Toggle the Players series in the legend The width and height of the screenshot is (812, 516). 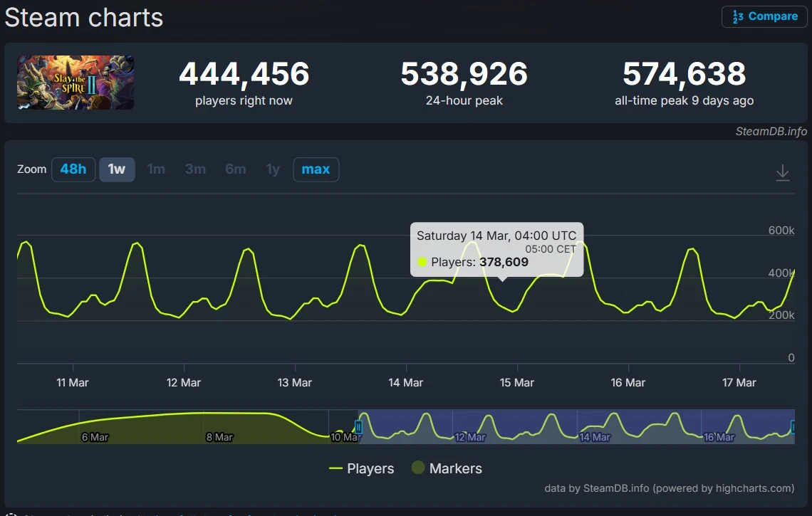370,468
